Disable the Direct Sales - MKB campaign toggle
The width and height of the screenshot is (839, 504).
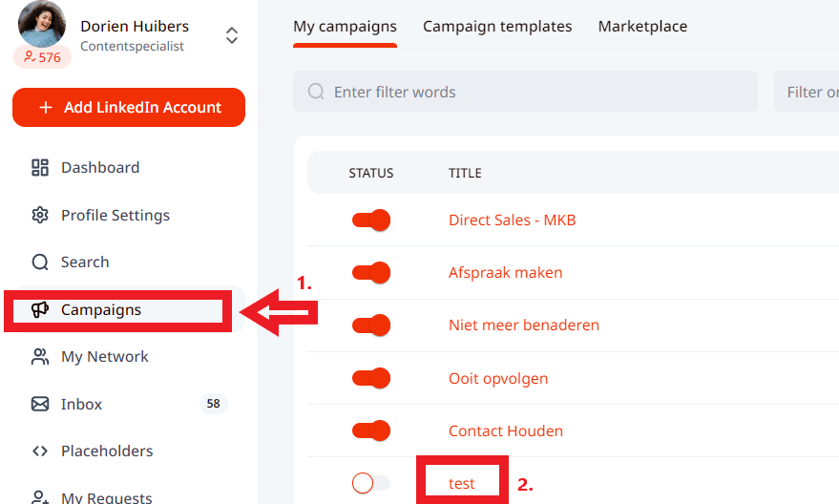click(x=371, y=220)
